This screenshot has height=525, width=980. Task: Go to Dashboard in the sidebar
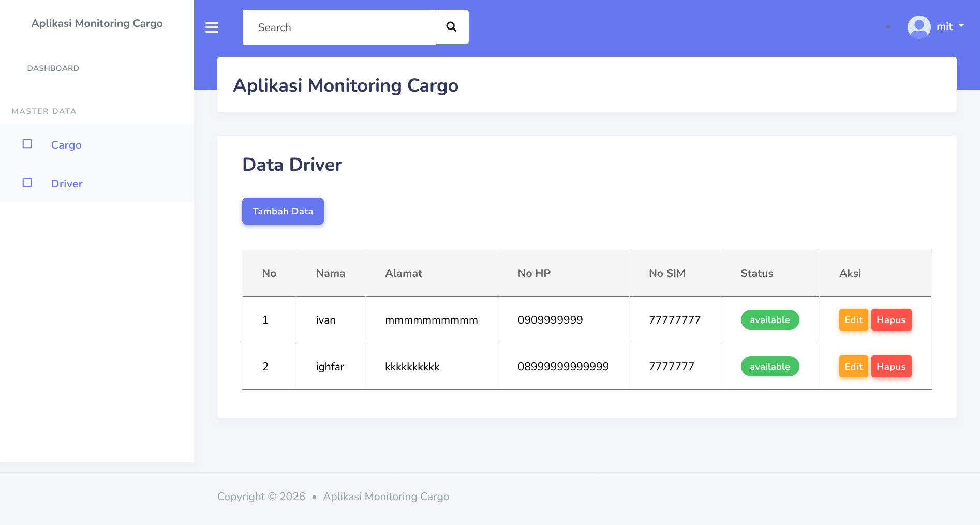click(53, 68)
